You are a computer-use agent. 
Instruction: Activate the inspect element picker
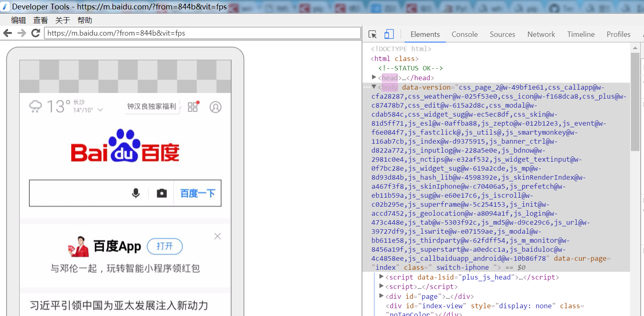pyautogui.click(x=372, y=34)
